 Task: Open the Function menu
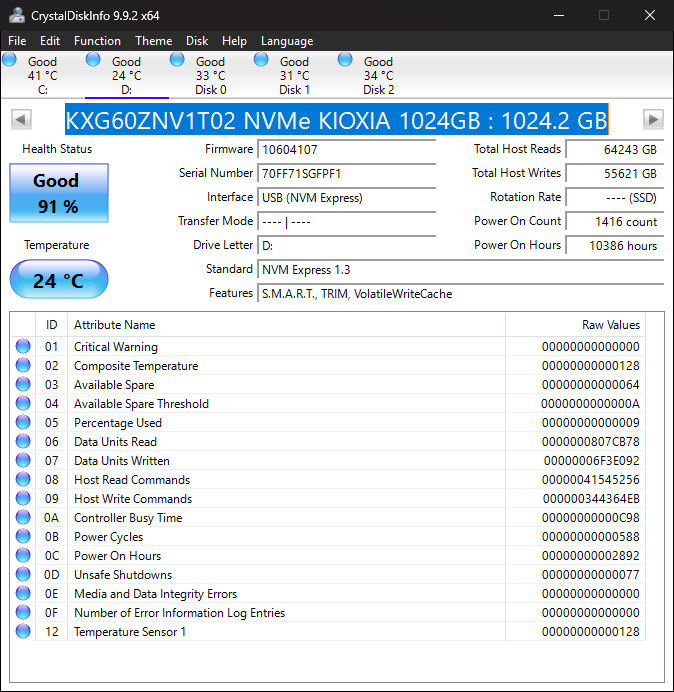[97, 41]
